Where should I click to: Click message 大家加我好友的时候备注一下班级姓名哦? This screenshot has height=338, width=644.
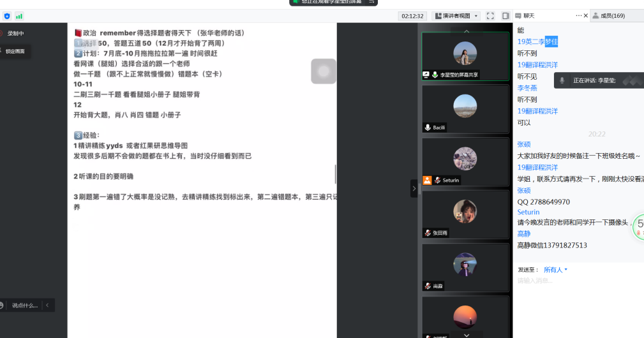coord(578,156)
